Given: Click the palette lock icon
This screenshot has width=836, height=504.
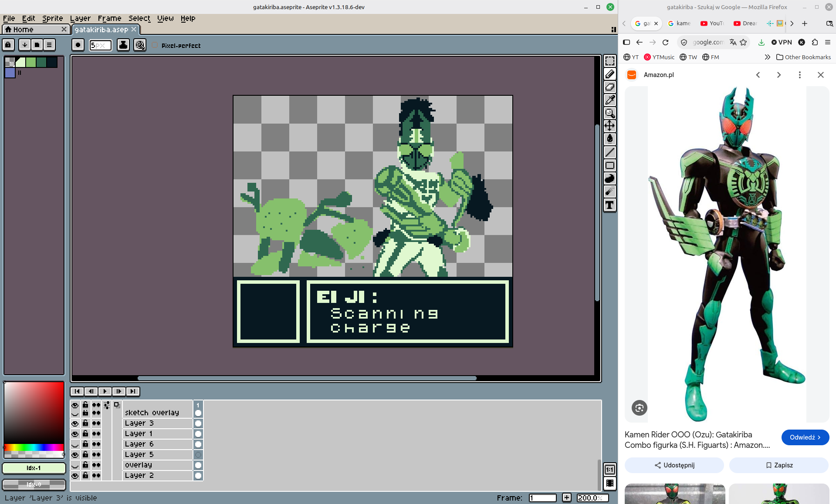Looking at the screenshot, I should point(8,44).
